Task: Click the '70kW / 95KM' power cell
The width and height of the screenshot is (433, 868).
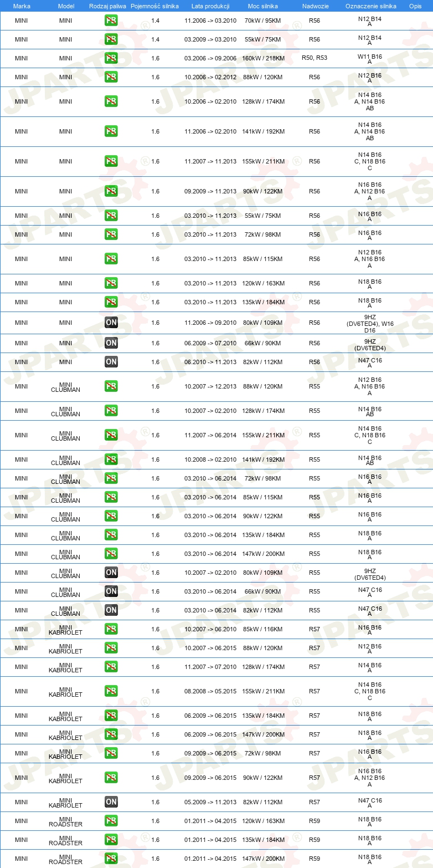Action: (264, 21)
